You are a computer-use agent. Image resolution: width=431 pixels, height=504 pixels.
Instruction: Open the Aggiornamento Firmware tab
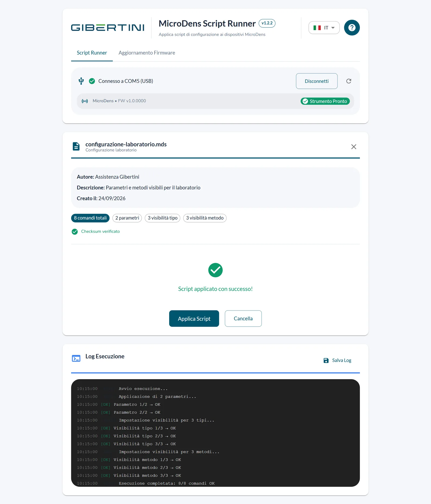[x=147, y=53]
